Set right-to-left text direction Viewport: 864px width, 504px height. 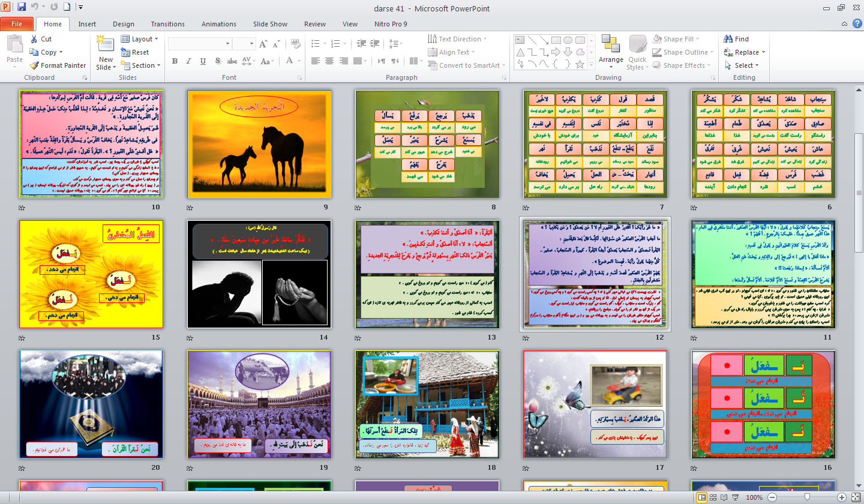click(395, 61)
